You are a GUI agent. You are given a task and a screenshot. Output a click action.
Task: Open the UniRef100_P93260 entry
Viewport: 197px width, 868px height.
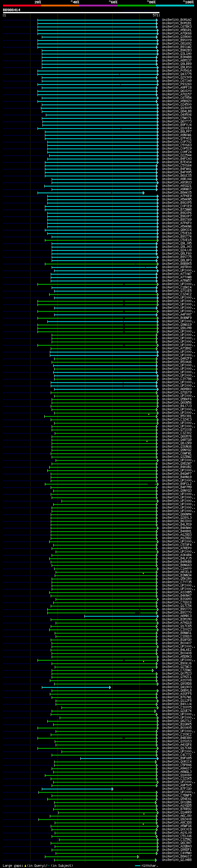click(177, 84)
